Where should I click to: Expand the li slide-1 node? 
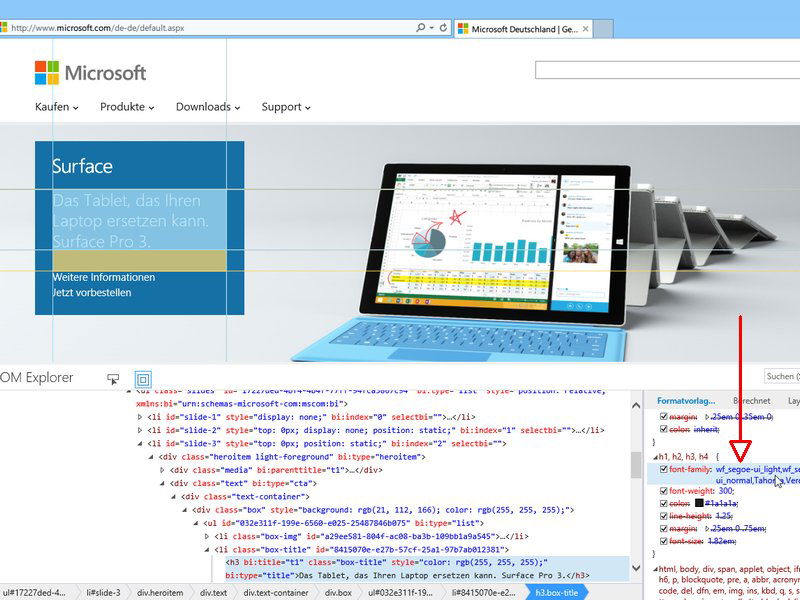[140, 417]
